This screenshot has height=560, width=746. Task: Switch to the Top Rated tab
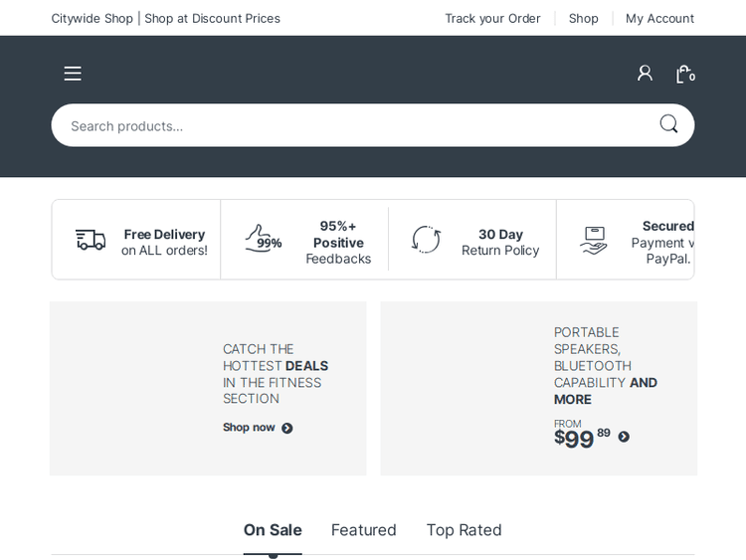tap(464, 530)
